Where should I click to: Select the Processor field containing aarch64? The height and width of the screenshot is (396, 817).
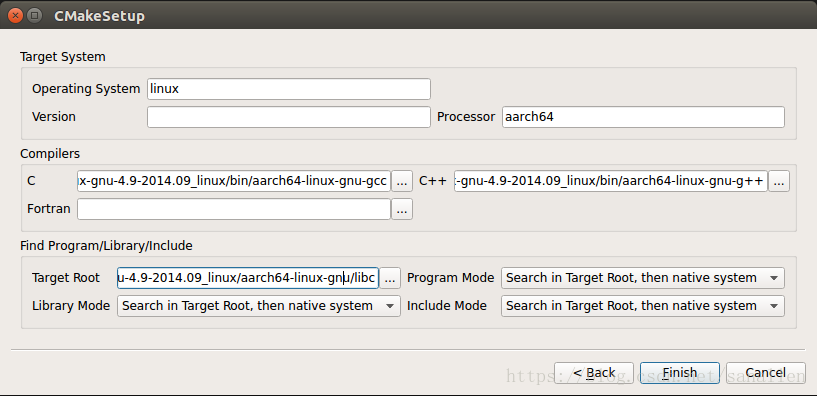pyautogui.click(x=643, y=117)
